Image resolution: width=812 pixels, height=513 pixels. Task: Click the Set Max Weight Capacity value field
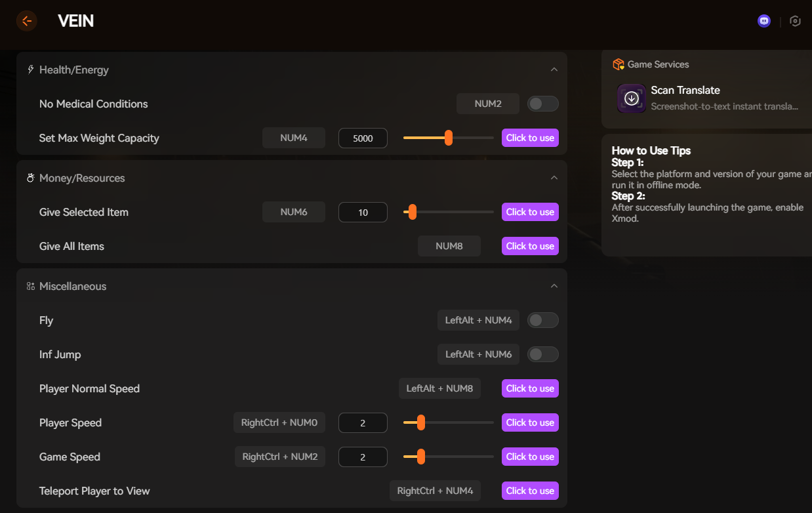(x=363, y=138)
